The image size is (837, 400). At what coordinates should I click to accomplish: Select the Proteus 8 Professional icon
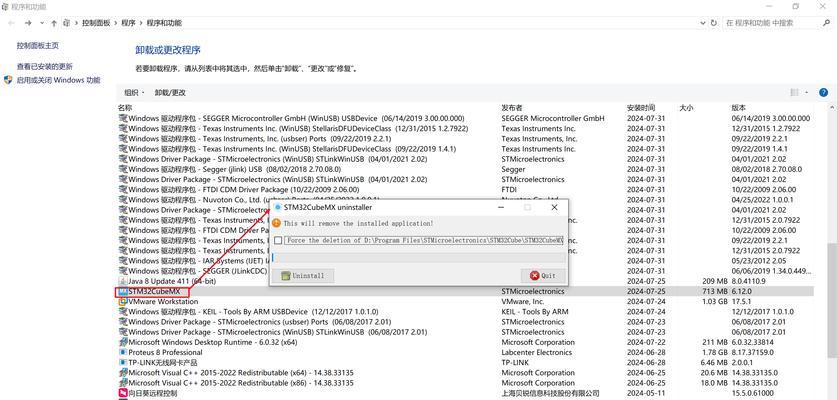pyautogui.click(x=123, y=352)
